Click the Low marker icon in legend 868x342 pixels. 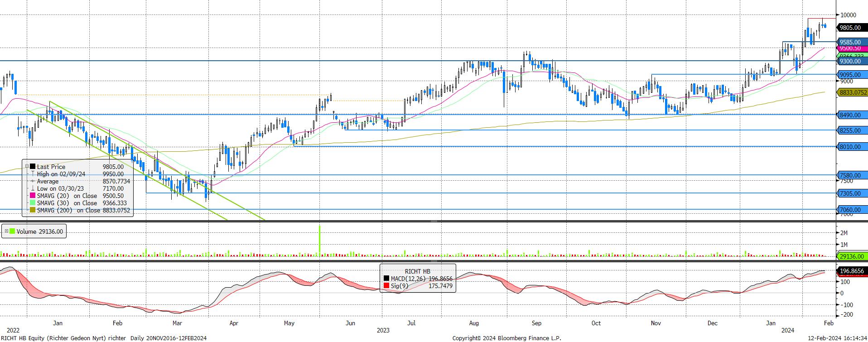(33, 188)
